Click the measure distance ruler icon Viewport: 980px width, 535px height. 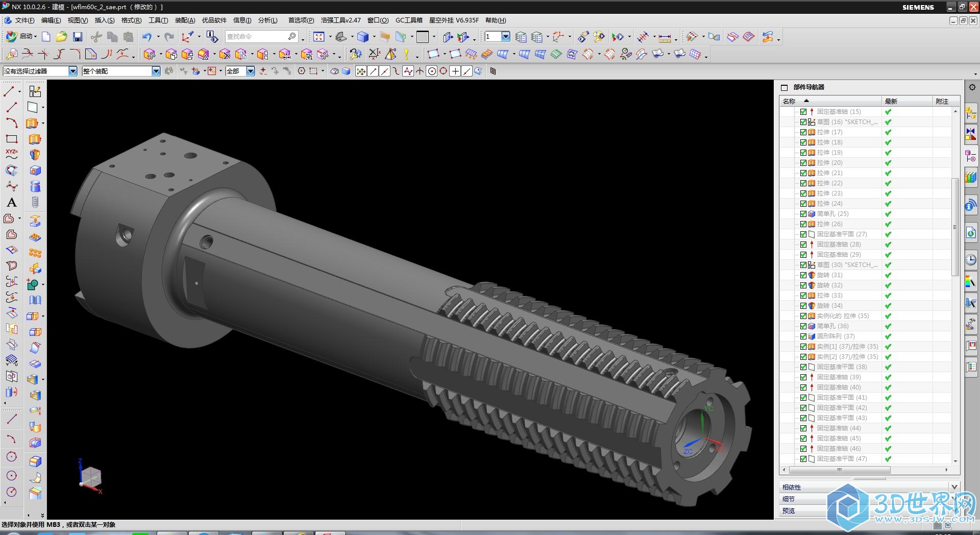(x=665, y=37)
